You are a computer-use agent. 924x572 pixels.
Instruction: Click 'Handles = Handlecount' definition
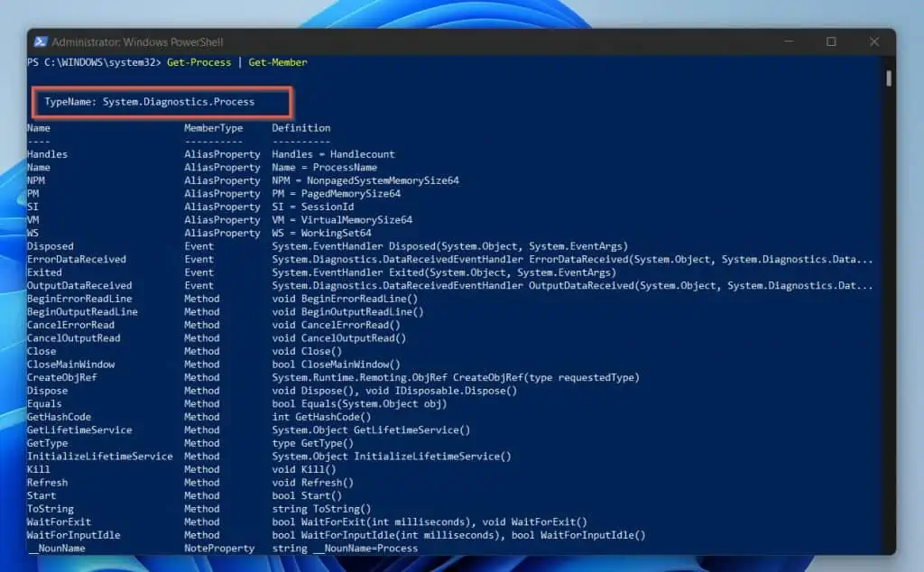pos(333,154)
